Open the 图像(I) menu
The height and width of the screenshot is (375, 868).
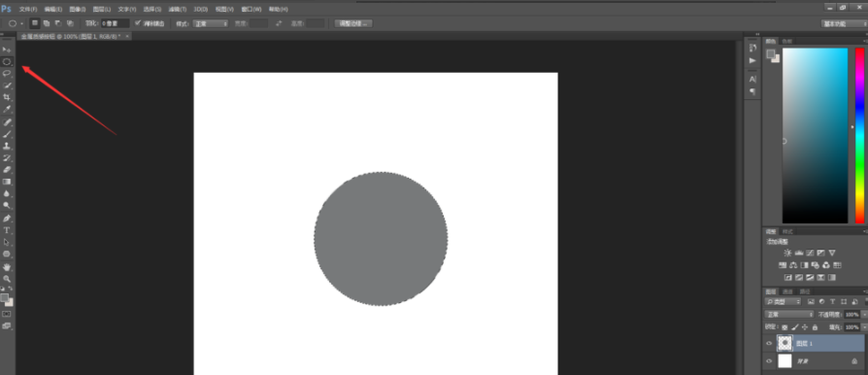pyautogui.click(x=78, y=10)
